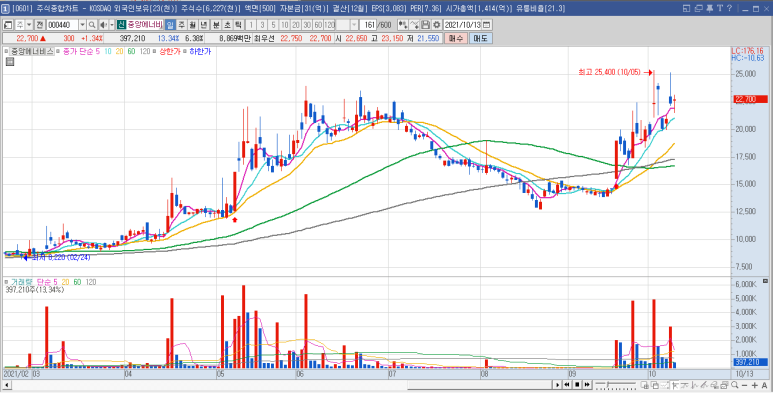This screenshot has width=773, height=393.
Task: Click the 신 badge before stock name
Action: pos(121,25)
